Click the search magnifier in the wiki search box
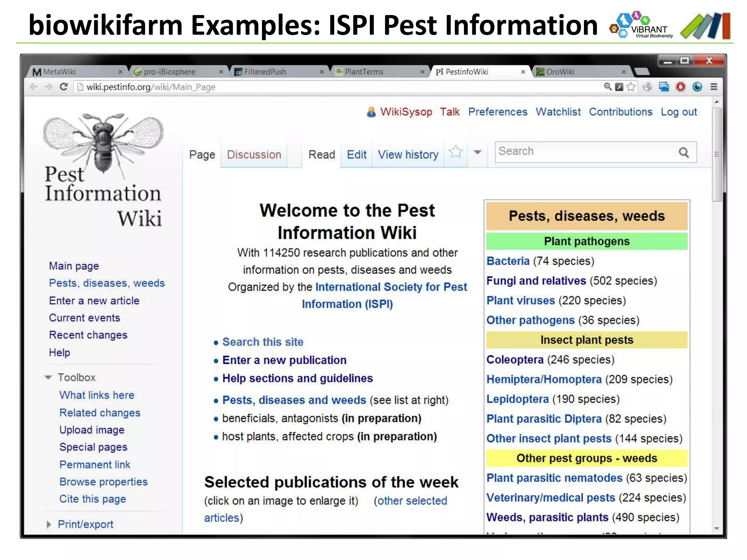The width and height of the screenshot is (747, 560). click(x=684, y=152)
